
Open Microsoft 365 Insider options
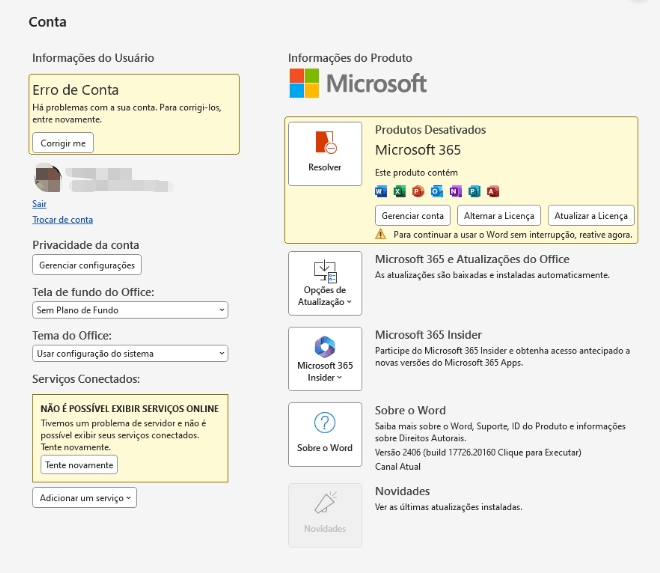tap(325, 359)
